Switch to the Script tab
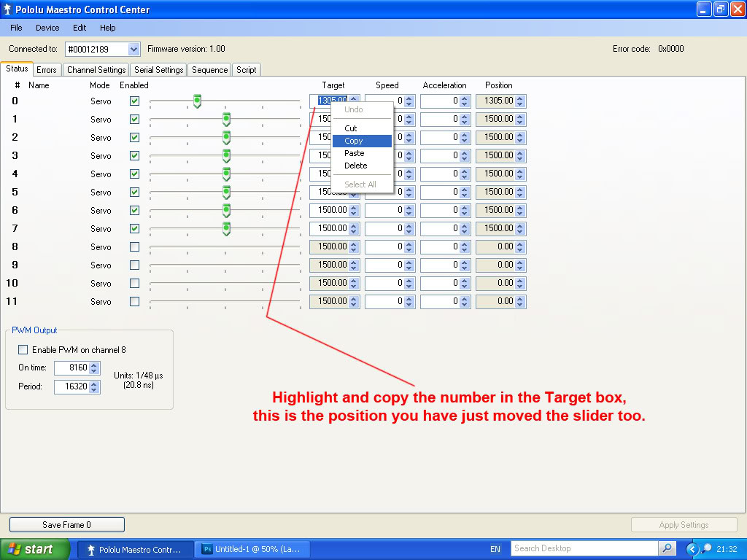The height and width of the screenshot is (560, 747). click(247, 70)
